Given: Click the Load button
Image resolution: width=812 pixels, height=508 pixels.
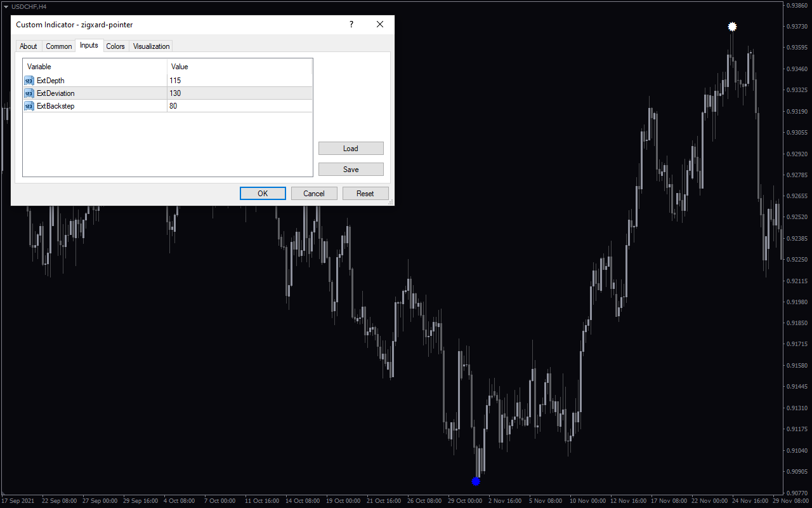Looking at the screenshot, I should [351, 149].
